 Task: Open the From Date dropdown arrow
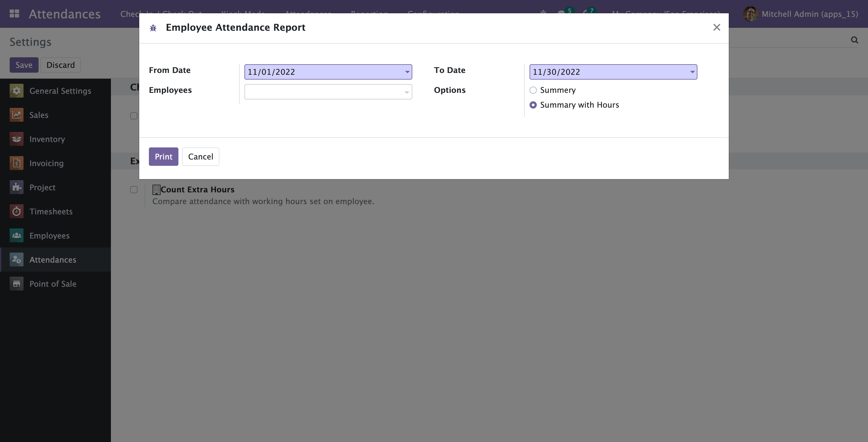point(407,72)
